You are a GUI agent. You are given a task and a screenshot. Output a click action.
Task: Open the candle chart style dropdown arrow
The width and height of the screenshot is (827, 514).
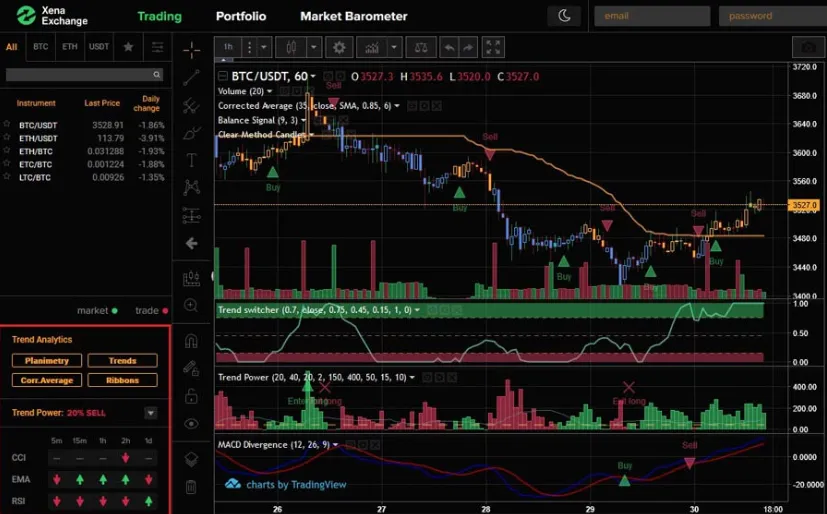click(314, 47)
